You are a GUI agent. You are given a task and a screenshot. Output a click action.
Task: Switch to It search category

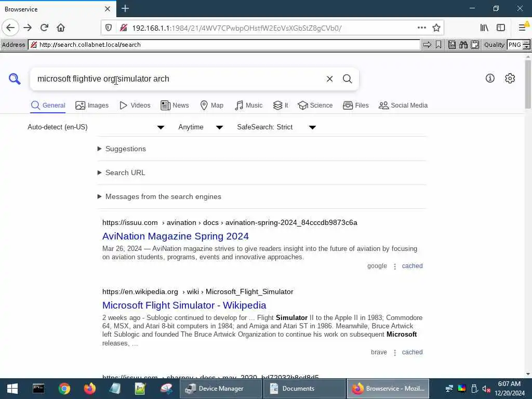[x=280, y=105]
